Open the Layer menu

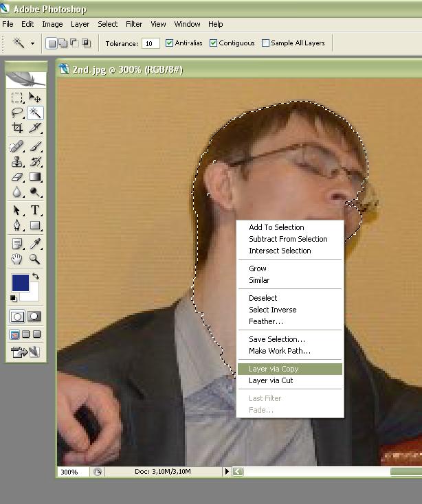[x=80, y=24]
